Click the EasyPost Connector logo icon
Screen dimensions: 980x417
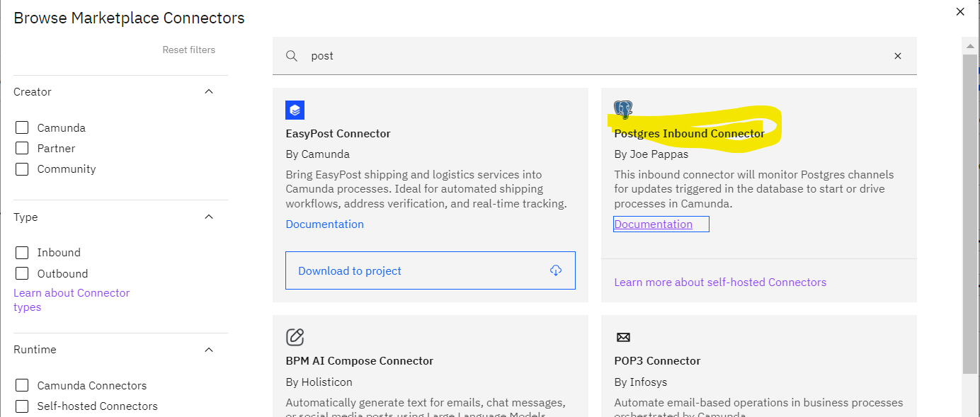point(295,110)
